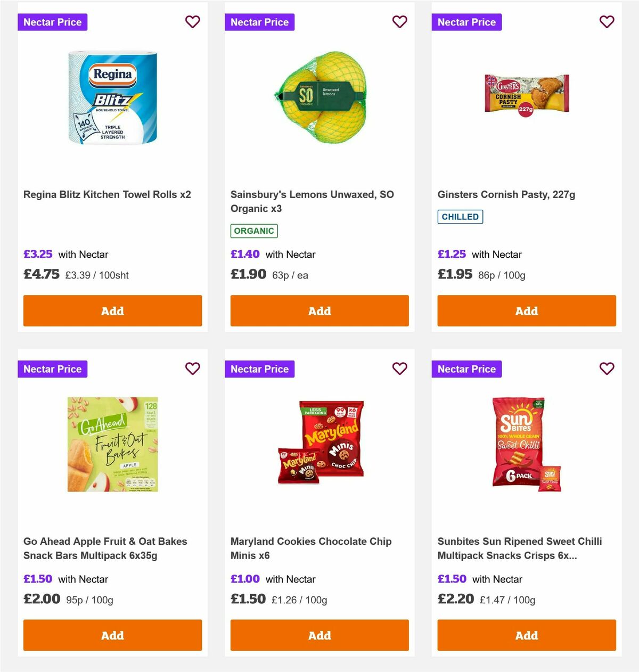Open the Regina Blitz Kitchen Towel Rolls product page
This screenshot has height=672, width=639.
(108, 194)
